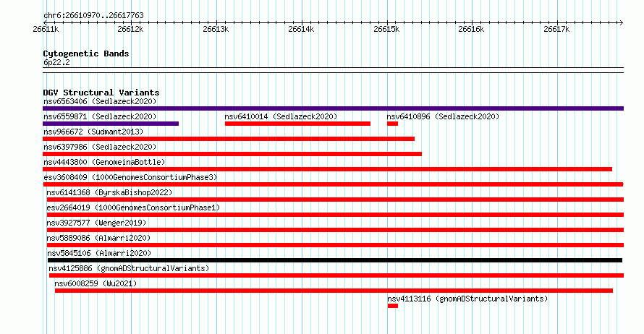The width and height of the screenshot is (644, 334).
Task: Click the Cytogenetic Bands track title
Action: tap(86, 53)
